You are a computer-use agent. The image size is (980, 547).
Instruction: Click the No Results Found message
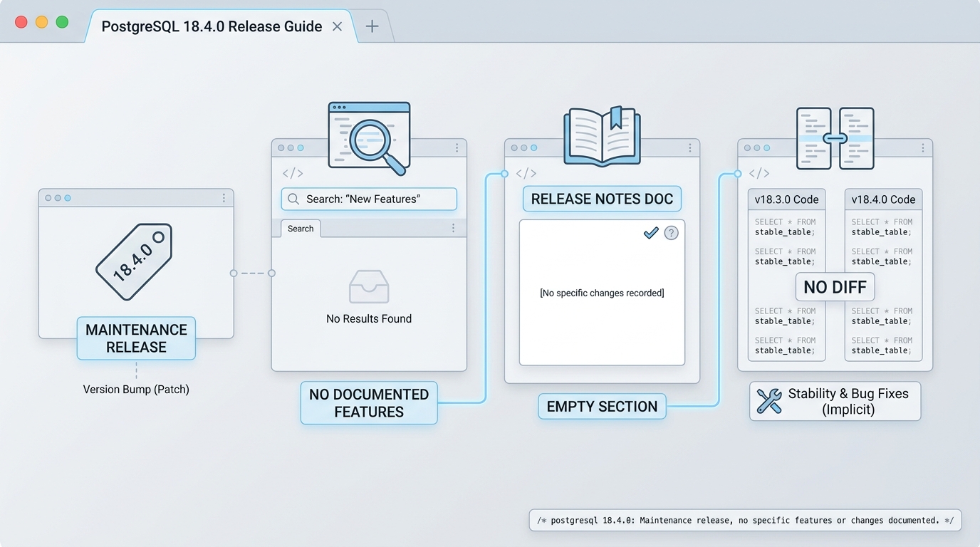click(x=369, y=319)
